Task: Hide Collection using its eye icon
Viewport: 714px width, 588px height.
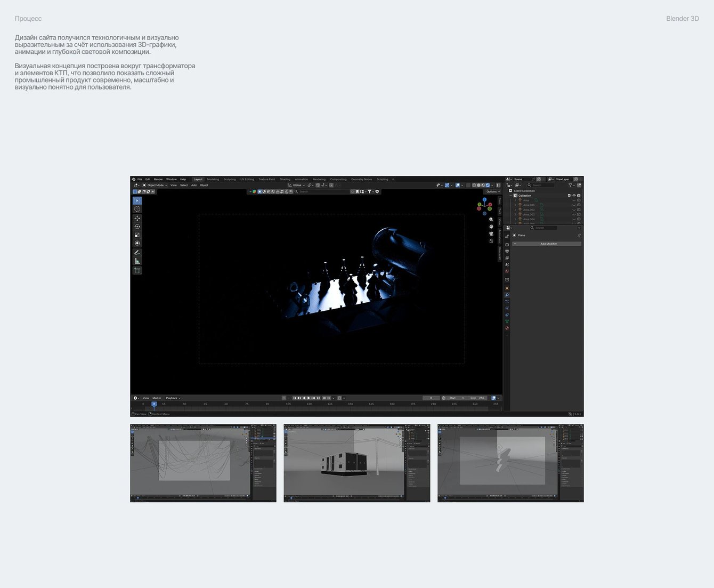Action: (574, 196)
